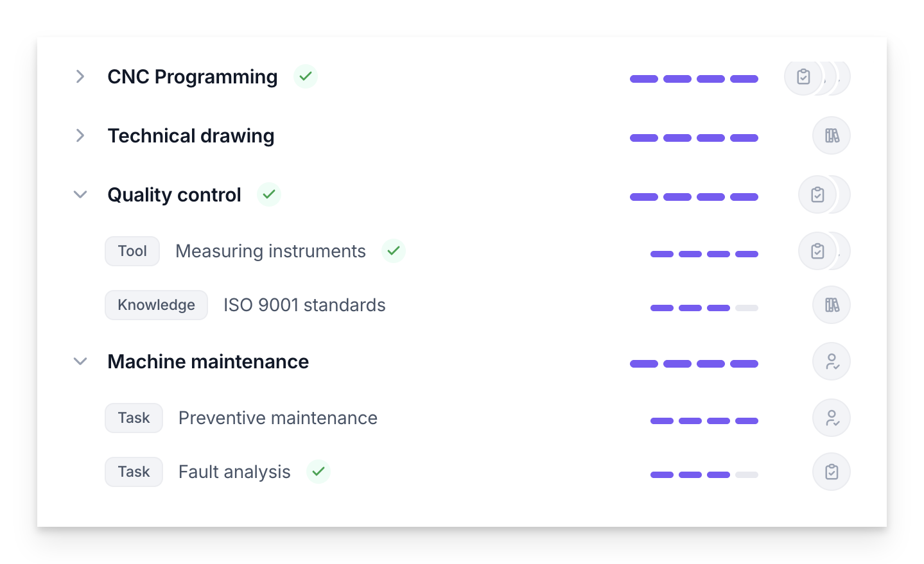Toggle the green checkmark beside Quality control

click(x=269, y=194)
